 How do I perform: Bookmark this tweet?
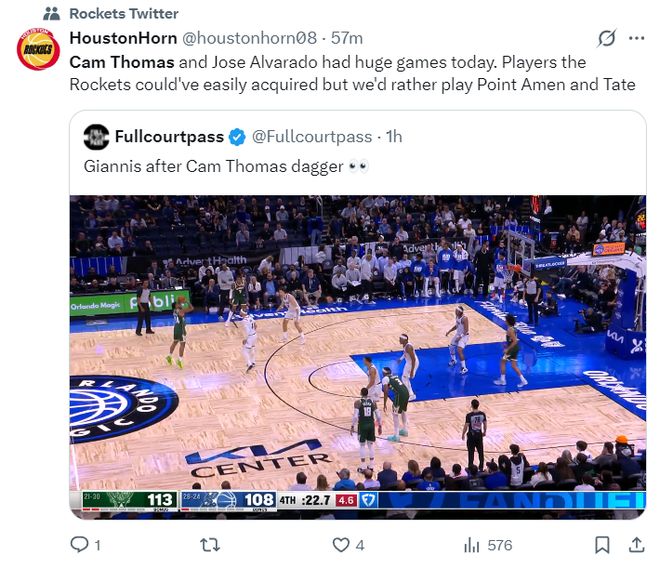click(x=602, y=545)
